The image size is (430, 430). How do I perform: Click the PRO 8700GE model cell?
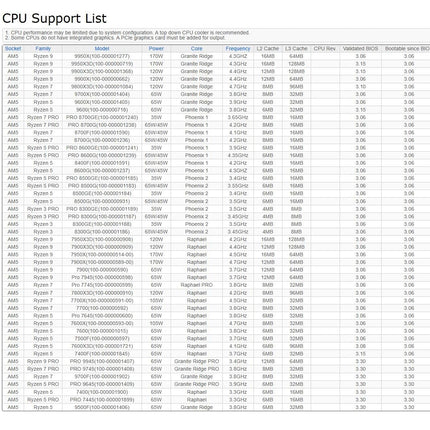(x=102, y=117)
